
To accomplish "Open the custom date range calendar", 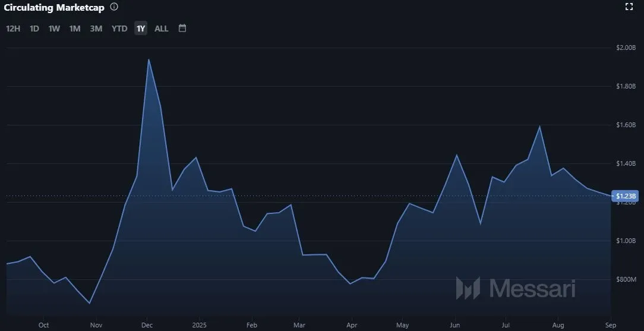I will 182,28.
